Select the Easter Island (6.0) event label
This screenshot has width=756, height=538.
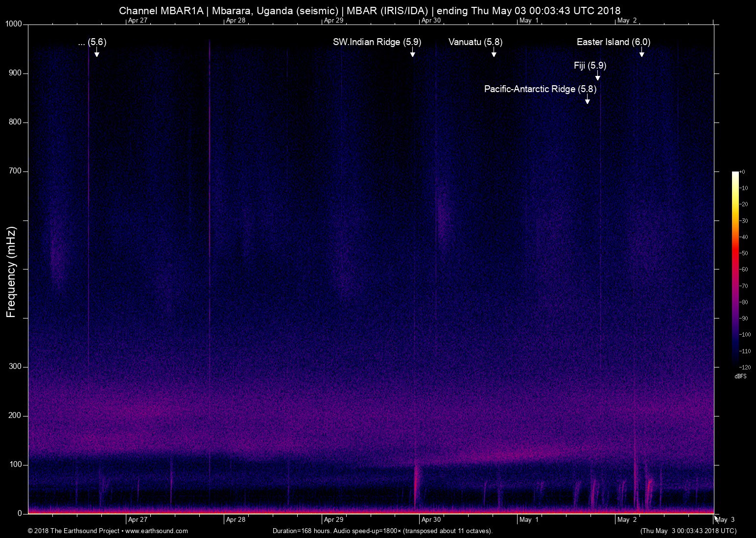[613, 42]
